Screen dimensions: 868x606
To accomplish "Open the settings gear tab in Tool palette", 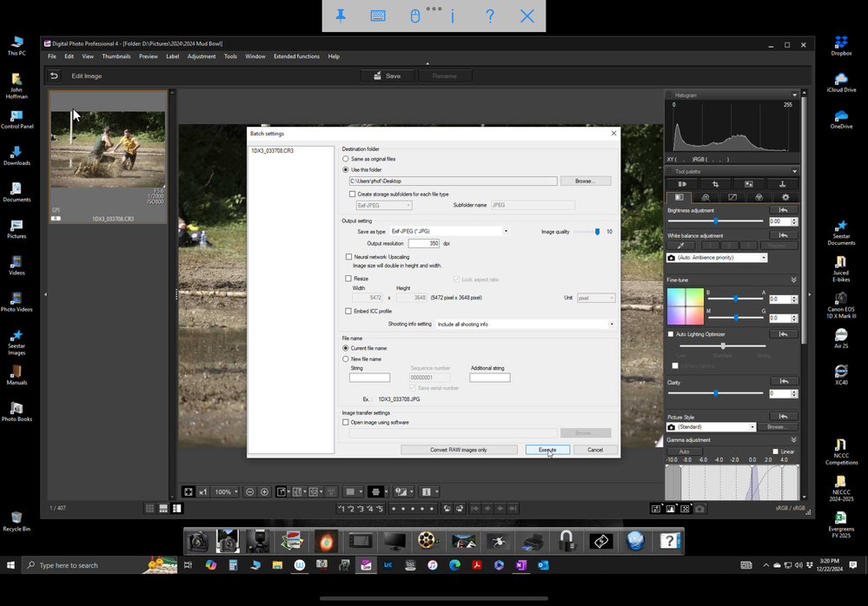I will pyautogui.click(x=785, y=198).
